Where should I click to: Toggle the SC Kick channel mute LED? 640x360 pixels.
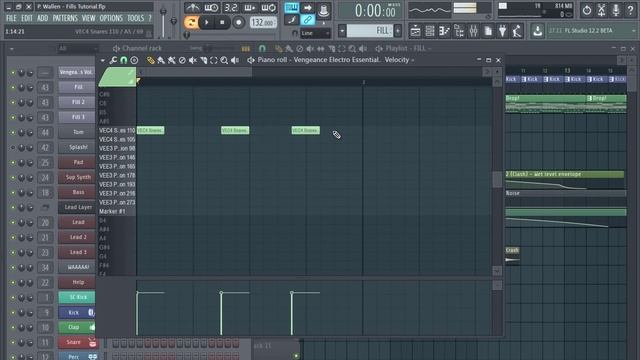pos(13,298)
